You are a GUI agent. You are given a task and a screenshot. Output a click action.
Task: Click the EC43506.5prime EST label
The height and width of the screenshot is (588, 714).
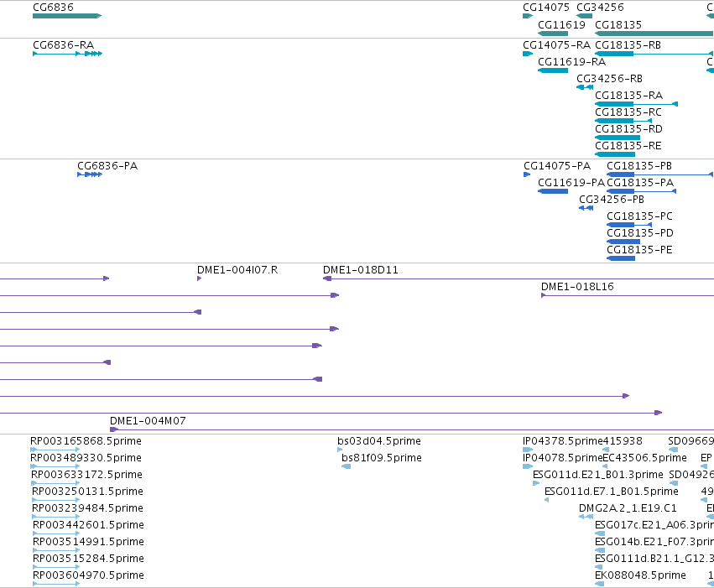(645, 458)
